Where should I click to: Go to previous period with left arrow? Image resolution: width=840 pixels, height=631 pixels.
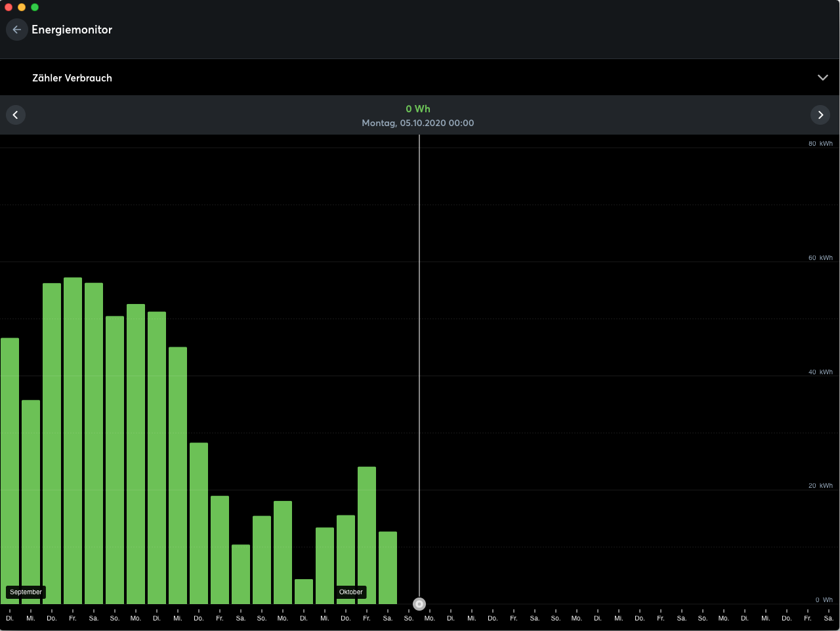[16, 115]
